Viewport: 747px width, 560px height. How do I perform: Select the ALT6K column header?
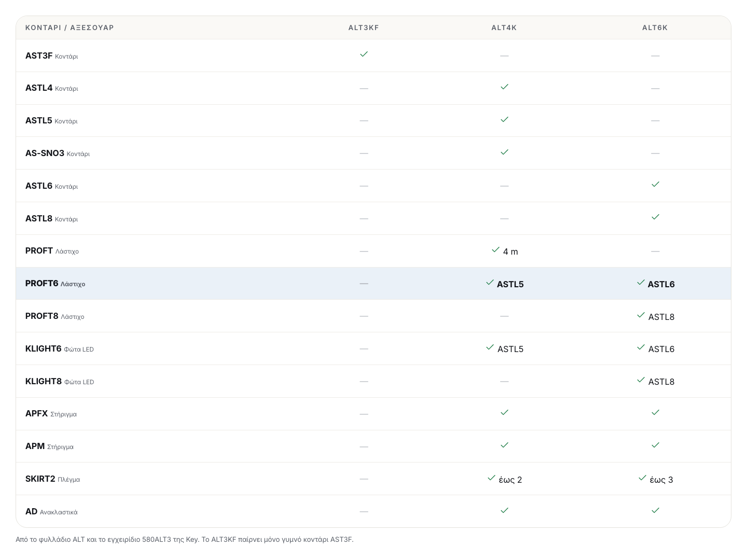pyautogui.click(x=655, y=27)
